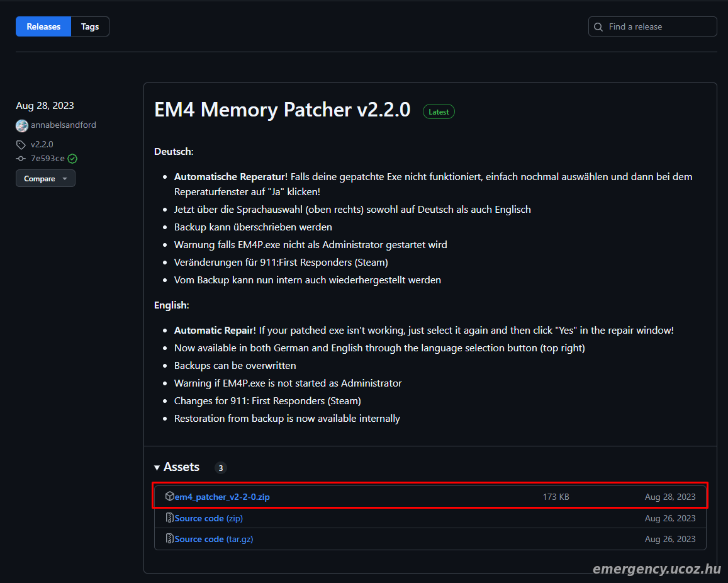Collapse the Assets section

pos(177,467)
